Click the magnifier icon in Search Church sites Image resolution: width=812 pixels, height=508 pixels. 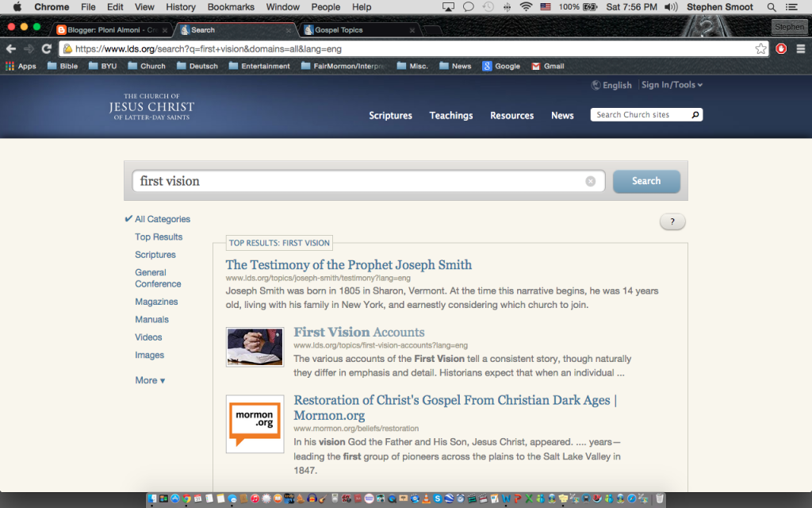point(695,114)
